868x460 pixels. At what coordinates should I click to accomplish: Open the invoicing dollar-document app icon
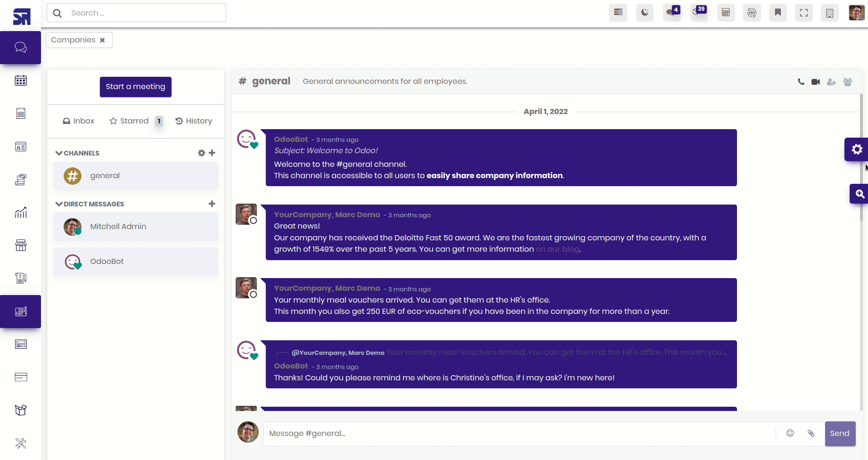pyautogui.click(x=21, y=278)
